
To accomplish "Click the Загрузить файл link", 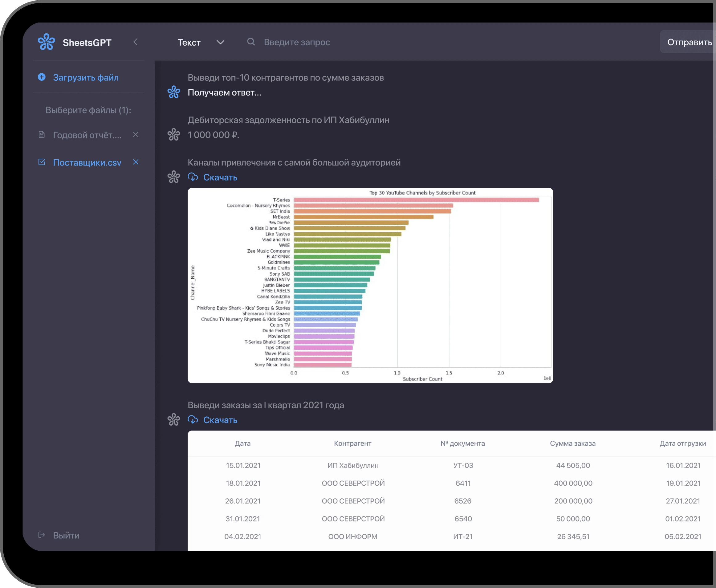I will [x=86, y=78].
